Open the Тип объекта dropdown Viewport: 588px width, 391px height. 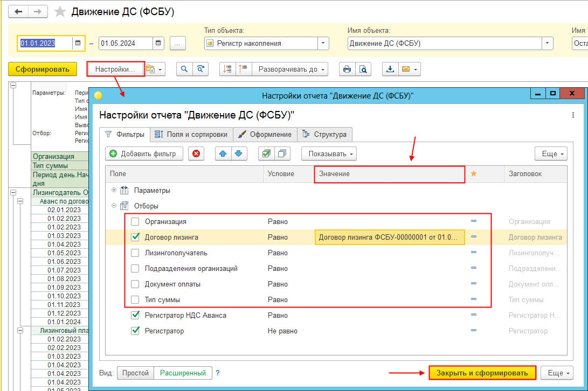323,43
